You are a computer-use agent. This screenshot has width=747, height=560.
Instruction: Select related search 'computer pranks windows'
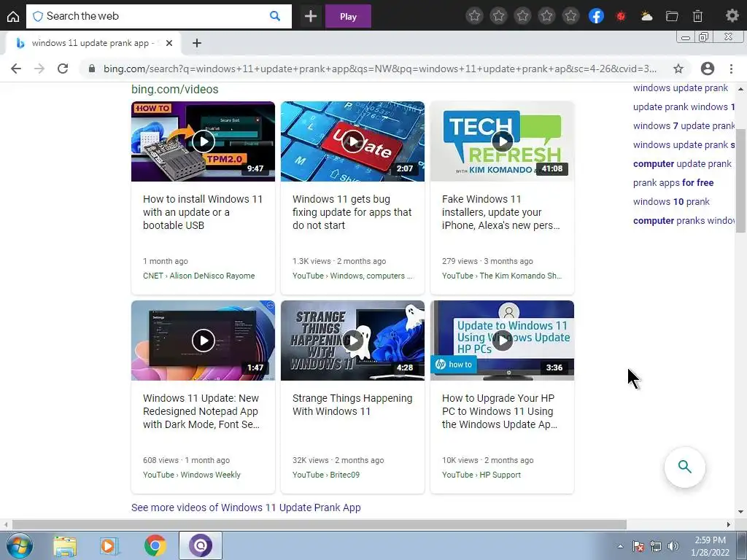[x=684, y=221]
